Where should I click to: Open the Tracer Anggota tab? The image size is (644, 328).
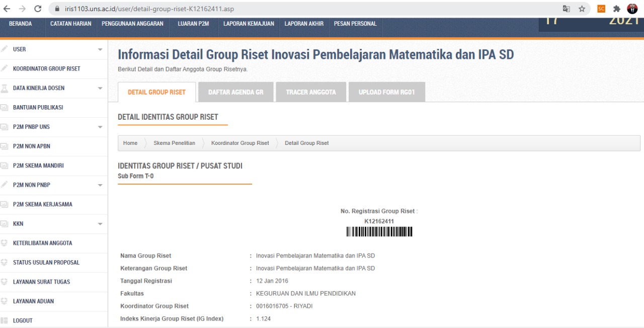(310, 92)
